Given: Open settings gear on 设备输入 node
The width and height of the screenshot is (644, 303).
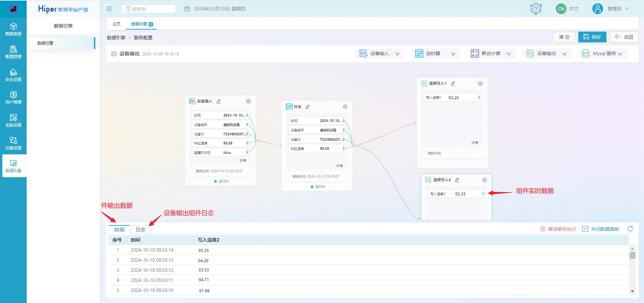Looking at the screenshot, I should point(249,101).
